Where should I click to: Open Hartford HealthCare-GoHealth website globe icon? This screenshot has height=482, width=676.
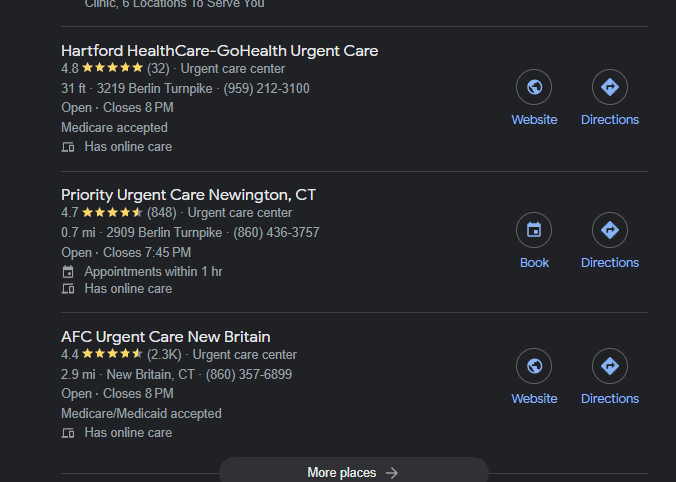click(534, 88)
